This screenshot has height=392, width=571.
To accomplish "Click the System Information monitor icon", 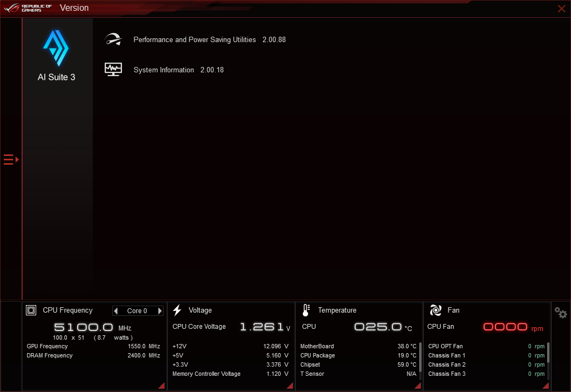I will [x=113, y=69].
